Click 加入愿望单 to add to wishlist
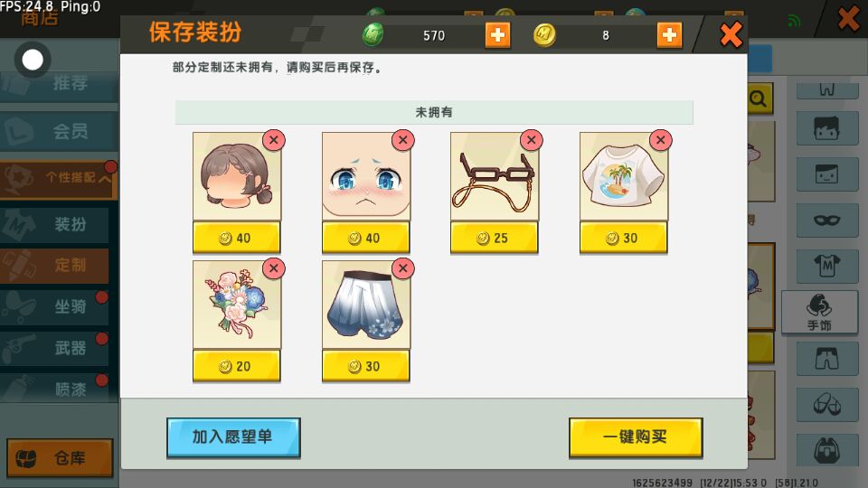Viewport: 868px width, 488px height. point(233,437)
